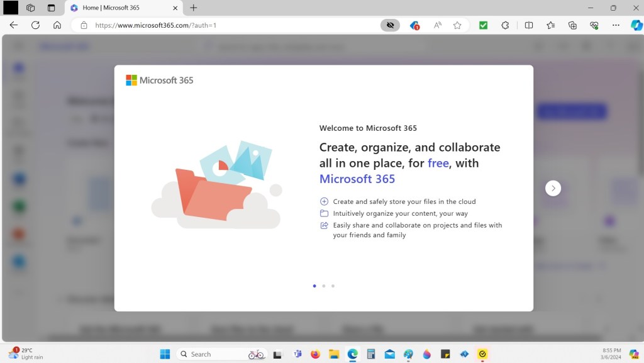The image size is (644, 363).
Task: Open Edge split screen icon
Action: [529, 25]
